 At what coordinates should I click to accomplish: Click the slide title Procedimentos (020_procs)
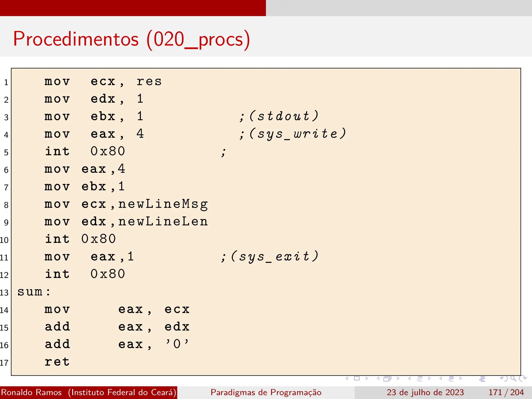click(131, 39)
